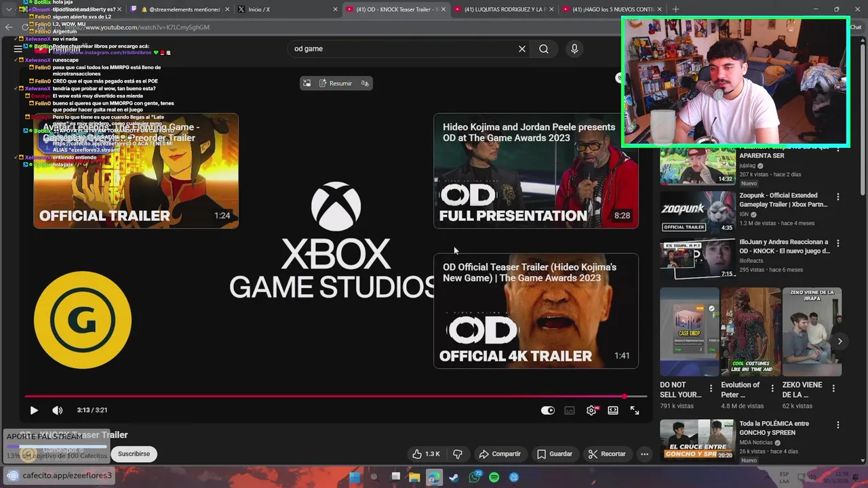Click the icon left of Resumir
Viewport: 868px width, 488px height.
pyautogui.click(x=307, y=83)
